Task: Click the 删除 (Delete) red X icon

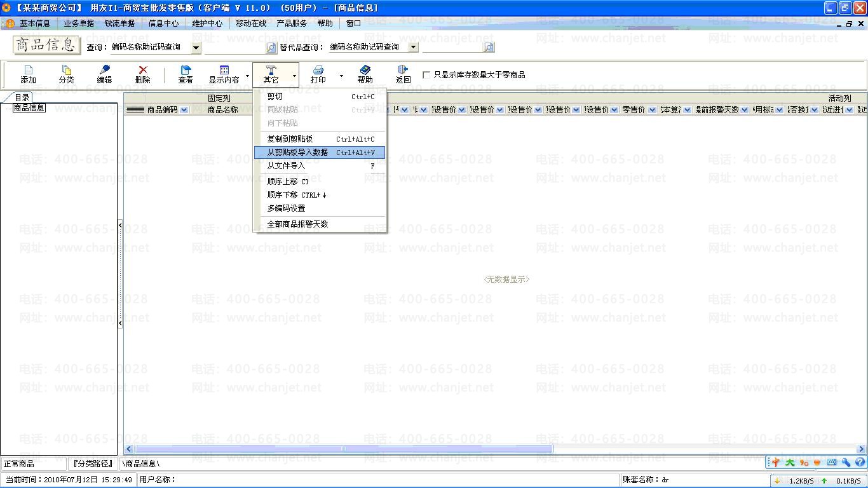Action: coord(142,70)
